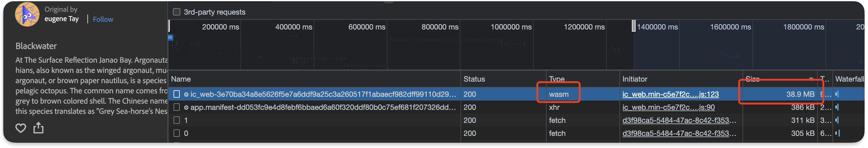Click the gear icon beside the app.manifest request name
This screenshot has height=148, width=868.
click(186, 108)
